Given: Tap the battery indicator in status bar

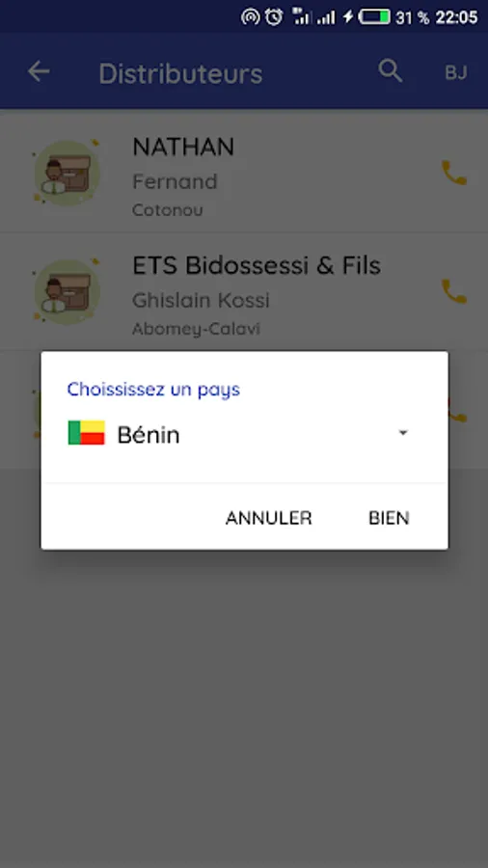Looking at the screenshot, I should click(x=374, y=16).
